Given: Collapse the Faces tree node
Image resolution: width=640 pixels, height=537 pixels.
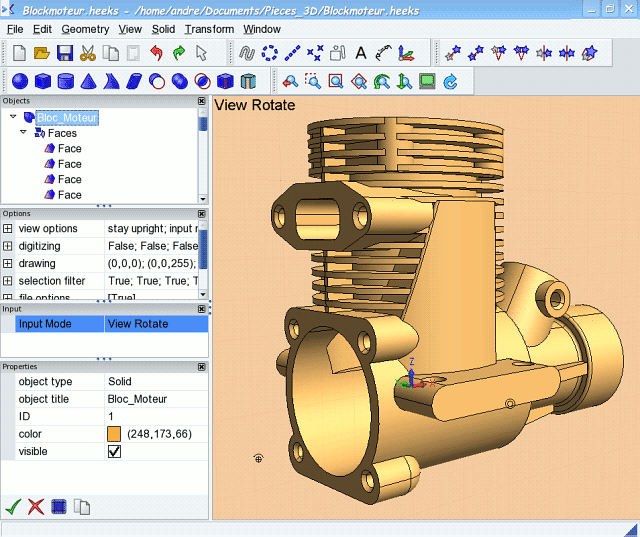Looking at the screenshot, I should pos(24,132).
